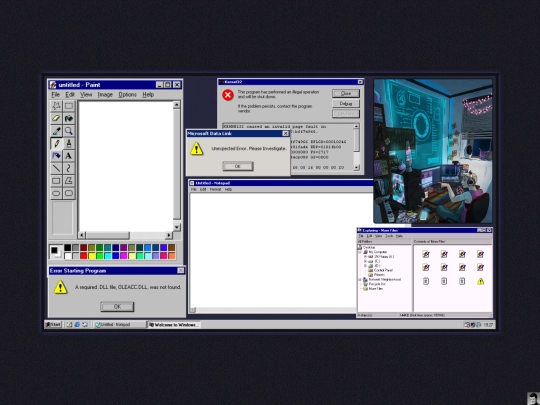The height and width of the screenshot is (405, 540).
Task: Click Paint's horizontal scrollbar right arrow
Action: tap(168, 235)
